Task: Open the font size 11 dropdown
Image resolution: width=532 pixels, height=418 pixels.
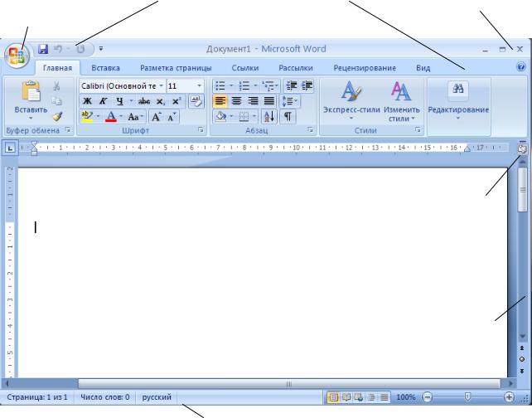Action: pyautogui.click(x=199, y=86)
